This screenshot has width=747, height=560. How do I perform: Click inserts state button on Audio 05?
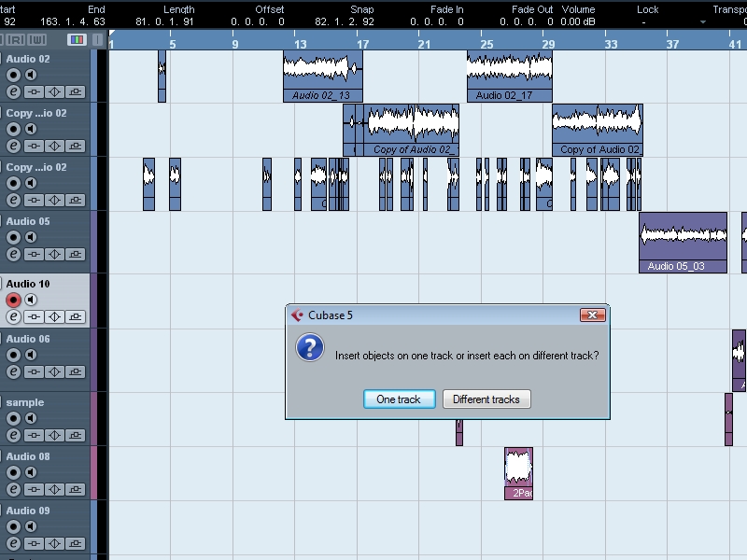click(x=34, y=254)
